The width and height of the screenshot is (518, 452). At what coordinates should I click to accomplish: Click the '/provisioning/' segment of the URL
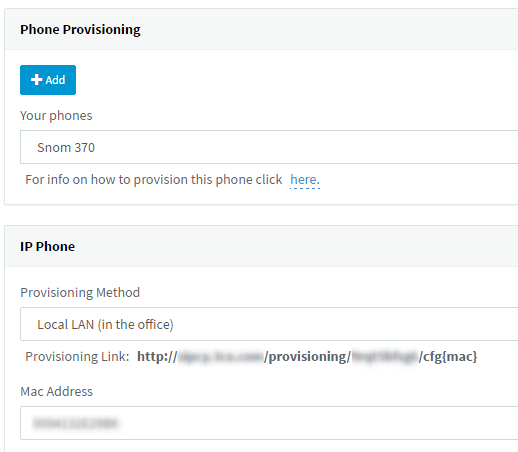click(307, 357)
